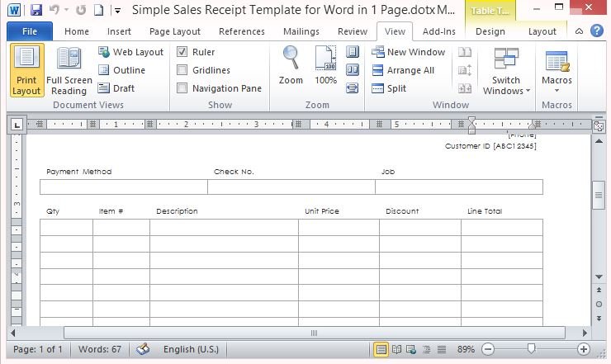
Task: Toggle the Navigation Pane checkbox
Action: coord(182,88)
